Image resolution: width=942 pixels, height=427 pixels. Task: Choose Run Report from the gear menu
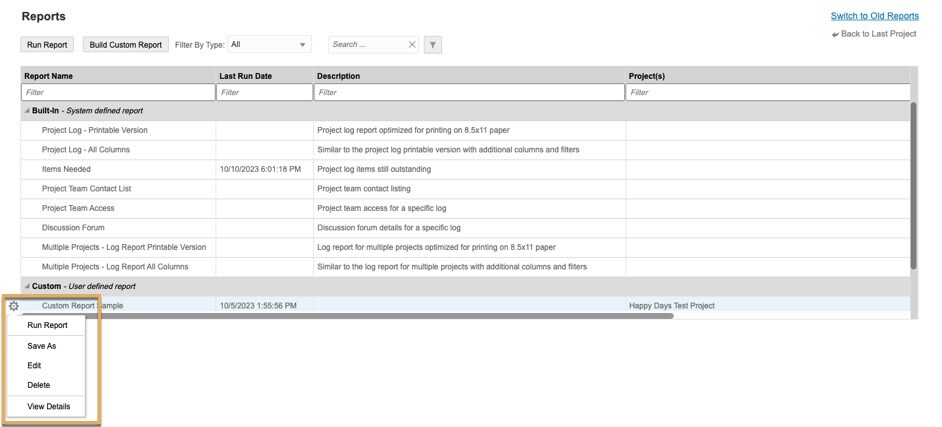click(47, 326)
